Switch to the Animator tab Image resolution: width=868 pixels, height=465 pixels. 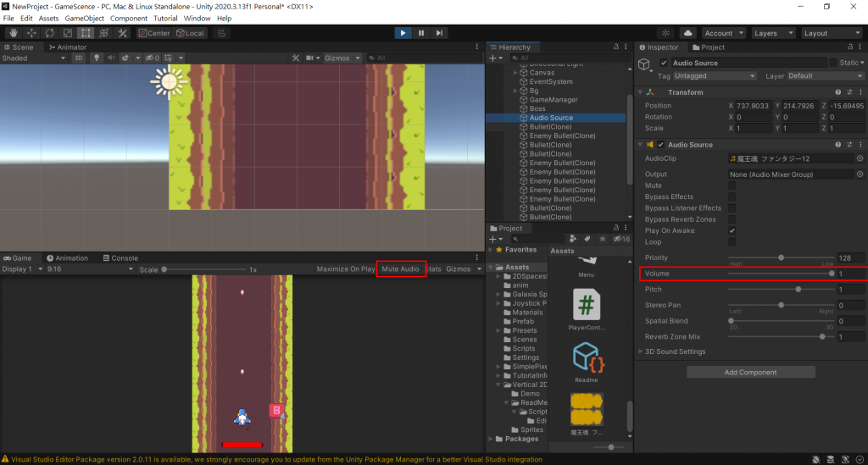pyautogui.click(x=68, y=47)
